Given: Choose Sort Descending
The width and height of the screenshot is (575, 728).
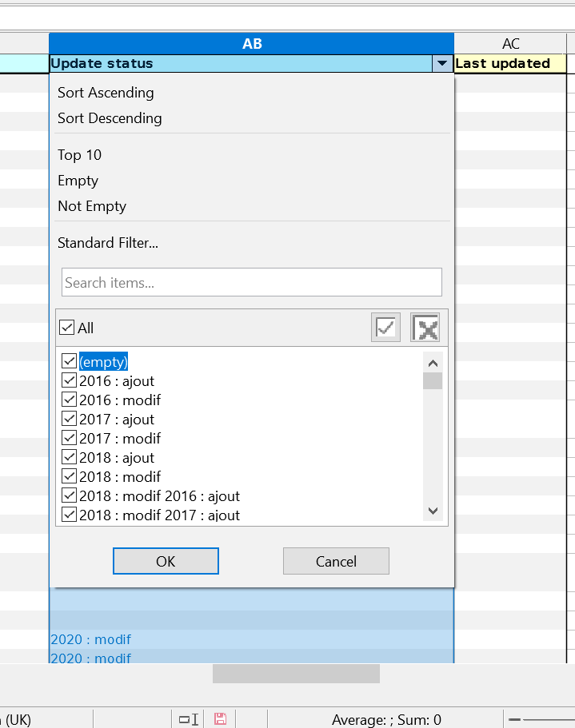Looking at the screenshot, I should [x=110, y=118].
